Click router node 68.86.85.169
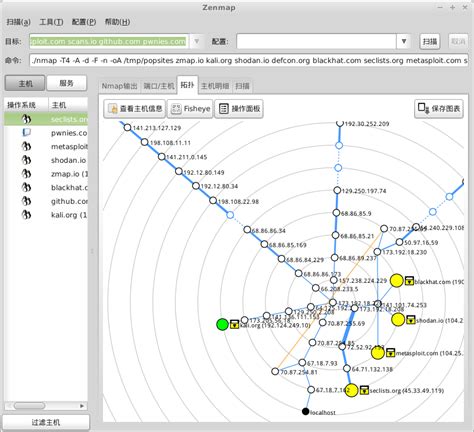Viewport: 474px width, 432px height. point(264,244)
